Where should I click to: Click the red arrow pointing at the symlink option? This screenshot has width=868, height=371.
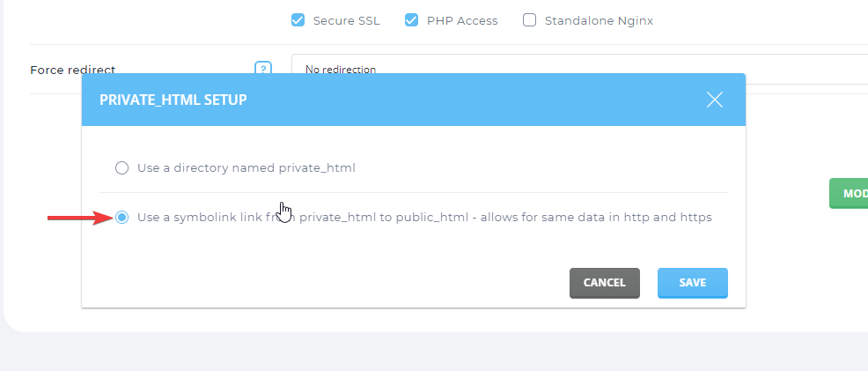pos(80,218)
